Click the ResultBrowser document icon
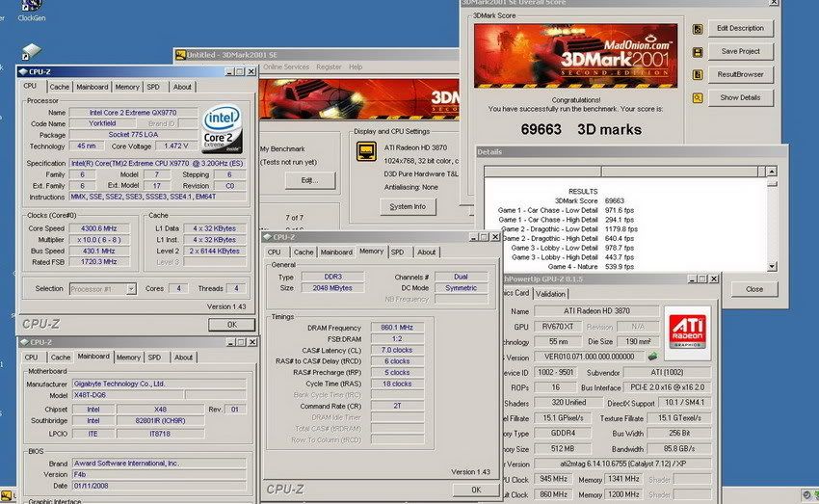819x504 pixels. (699, 74)
